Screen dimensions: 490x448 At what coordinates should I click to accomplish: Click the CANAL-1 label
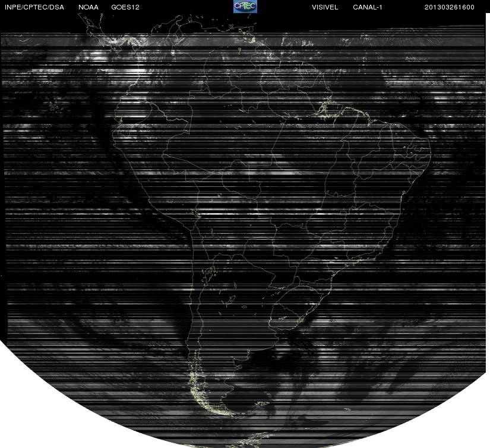[368, 7]
